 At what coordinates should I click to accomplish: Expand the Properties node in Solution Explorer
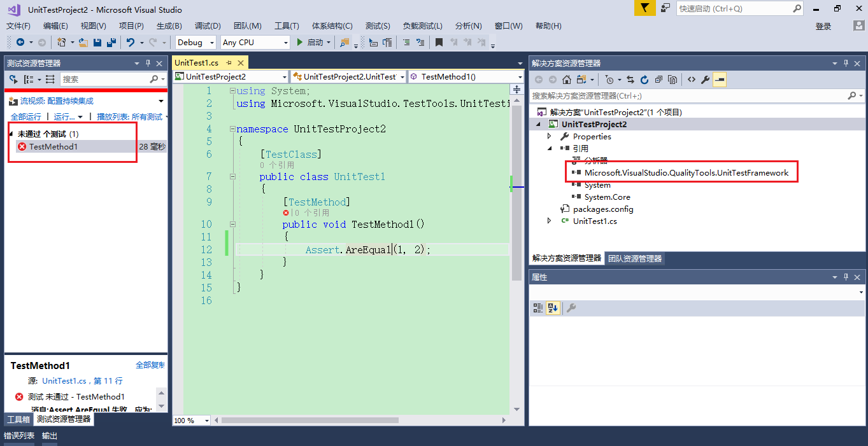point(550,136)
